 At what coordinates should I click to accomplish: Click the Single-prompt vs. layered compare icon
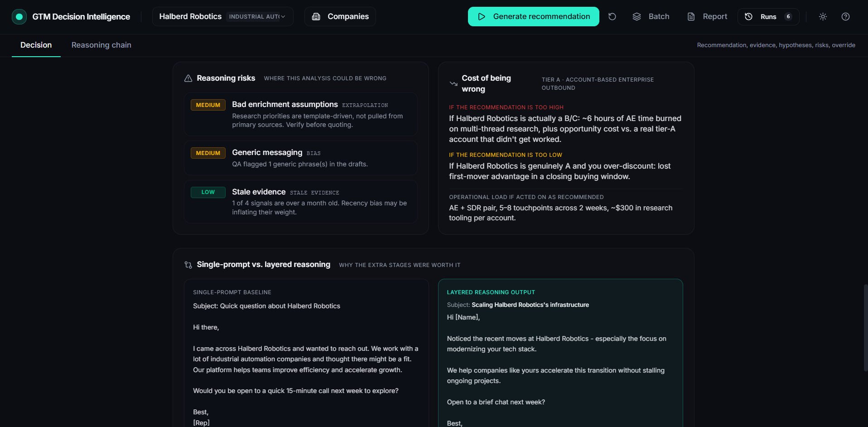pyautogui.click(x=188, y=265)
